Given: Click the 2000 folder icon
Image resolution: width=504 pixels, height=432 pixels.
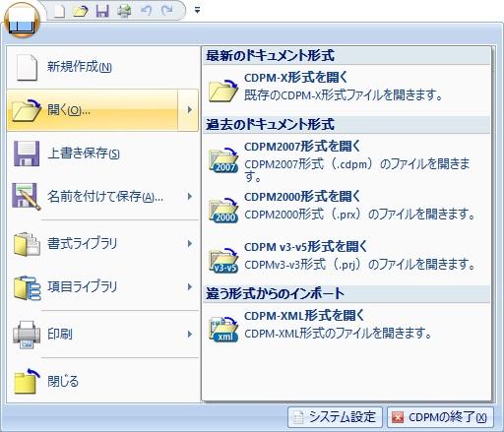Looking at the screenshot, I should click(223, 210).
